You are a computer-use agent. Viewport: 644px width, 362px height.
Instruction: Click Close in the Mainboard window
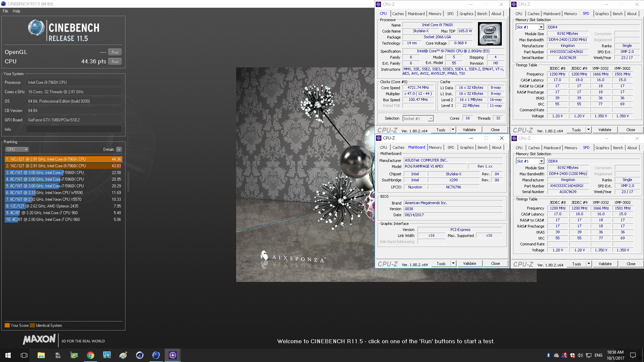(x=495, y=263)
